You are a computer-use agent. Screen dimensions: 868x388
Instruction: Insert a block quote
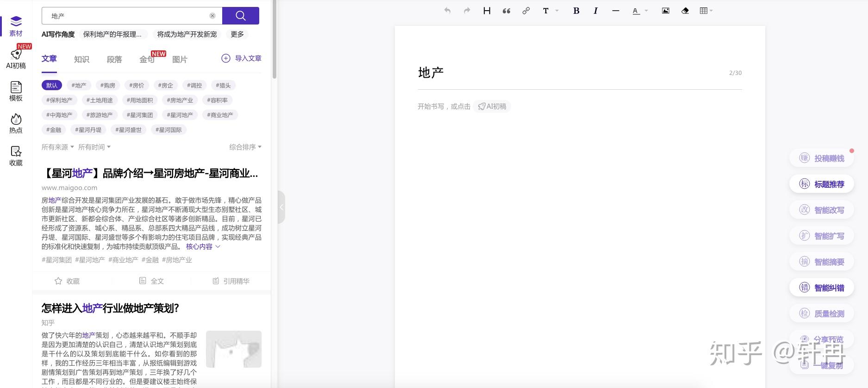[506, 11]
